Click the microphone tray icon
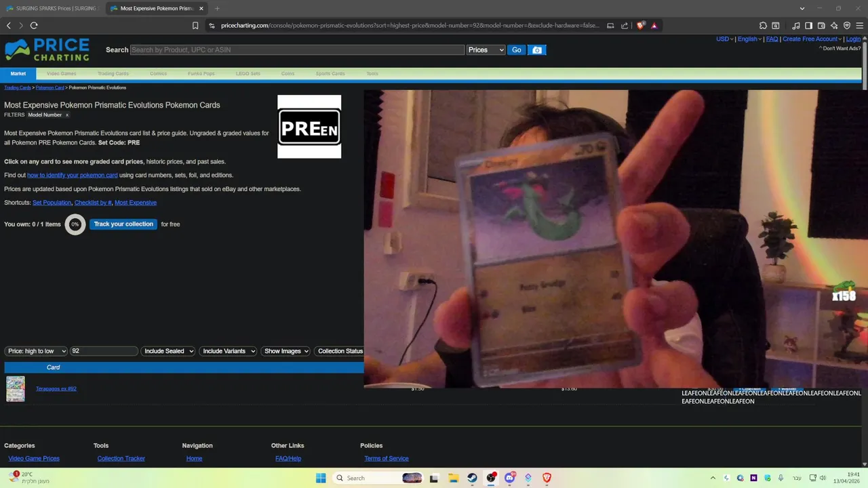 781,478
